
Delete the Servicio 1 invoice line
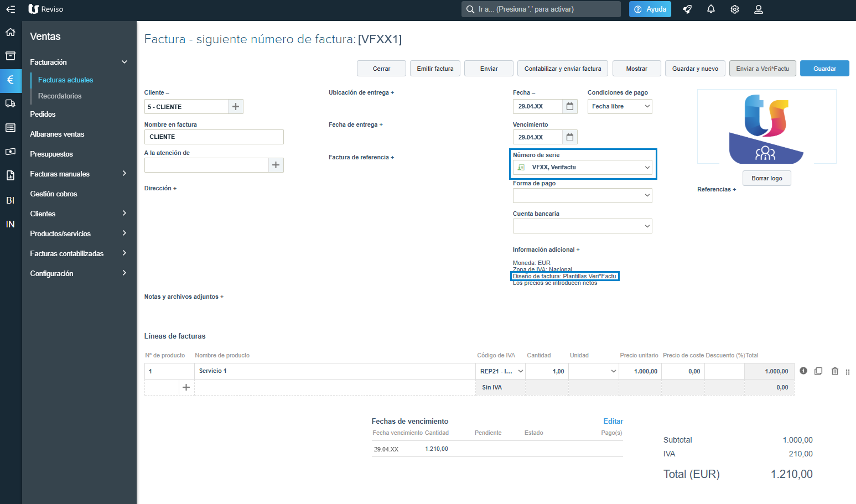click(835, 371)
